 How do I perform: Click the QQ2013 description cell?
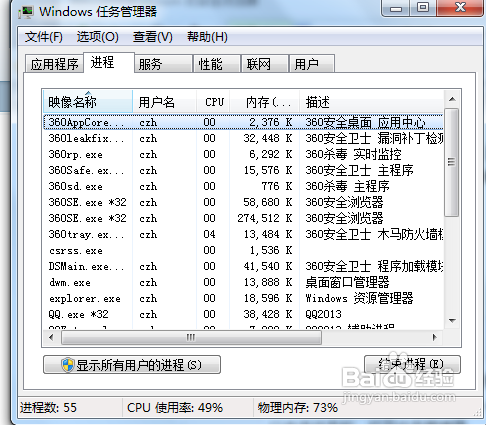click(323, 314)
